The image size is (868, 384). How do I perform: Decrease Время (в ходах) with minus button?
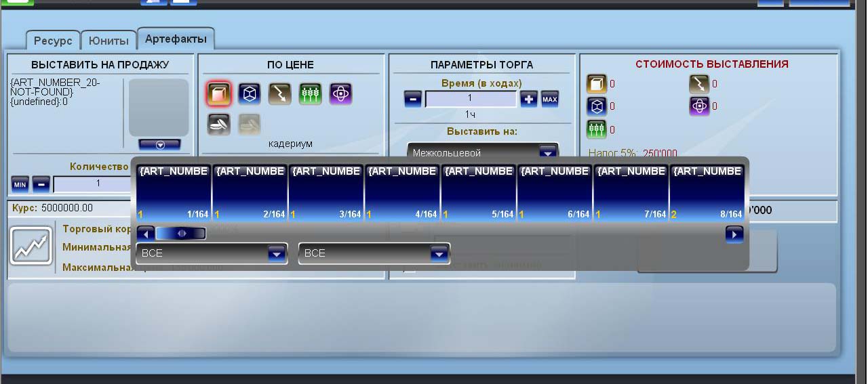coord(413,99)
